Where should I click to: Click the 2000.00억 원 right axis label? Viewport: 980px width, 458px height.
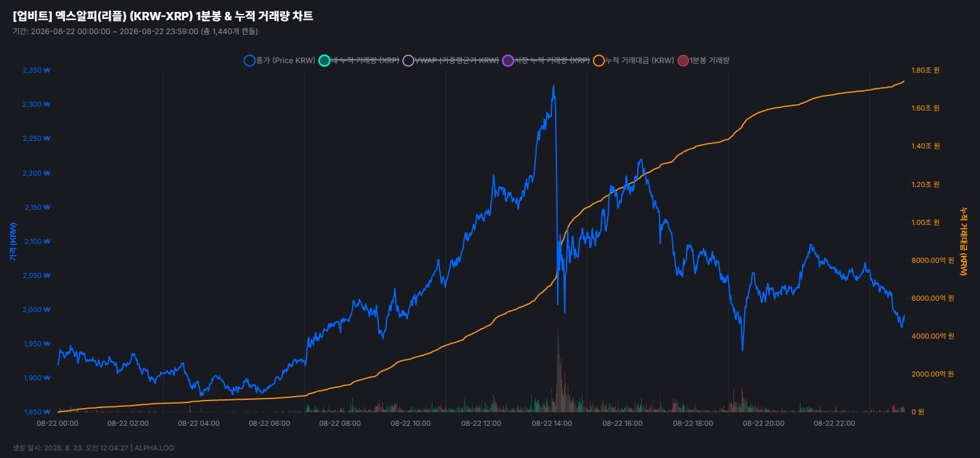click(932, 374)
